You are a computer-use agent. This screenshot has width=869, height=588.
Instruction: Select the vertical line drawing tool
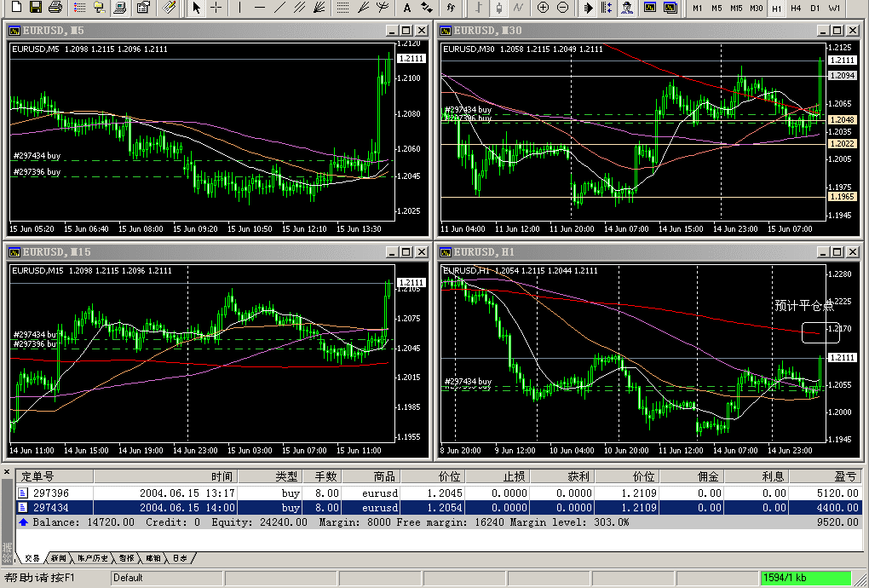239,7
